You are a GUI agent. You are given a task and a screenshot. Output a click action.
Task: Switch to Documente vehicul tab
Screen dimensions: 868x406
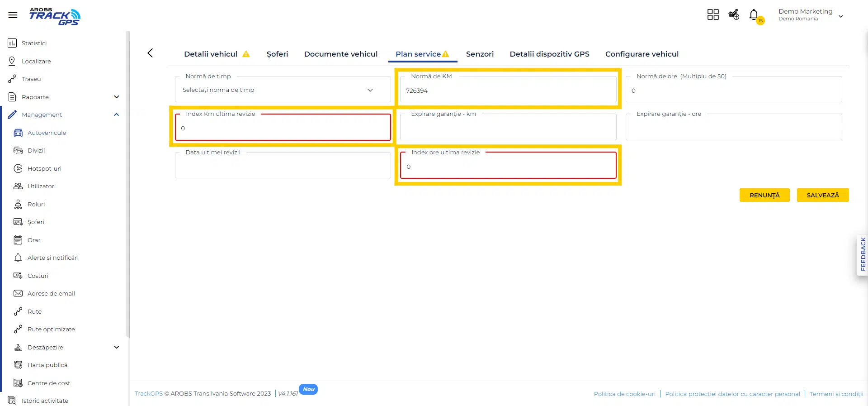tap(341, 54)
